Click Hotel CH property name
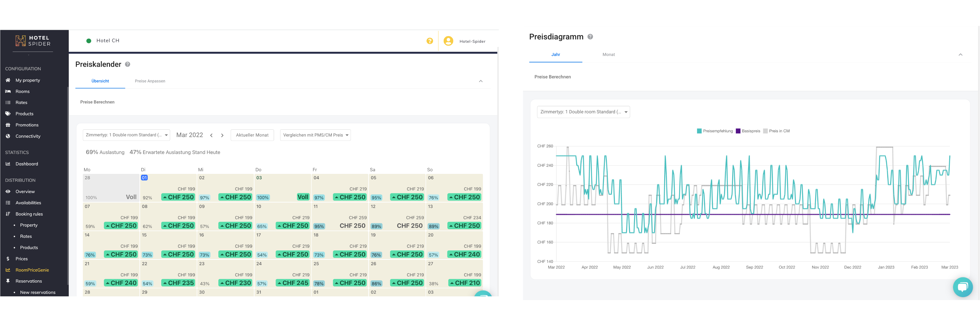980x326 pixels. [108, 41]
